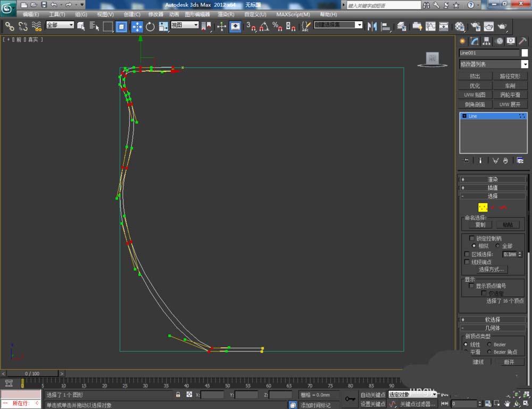The image size is (532, 409).
Task: Expand the 软选择 rollout
Action: click(x=493, y=320)
